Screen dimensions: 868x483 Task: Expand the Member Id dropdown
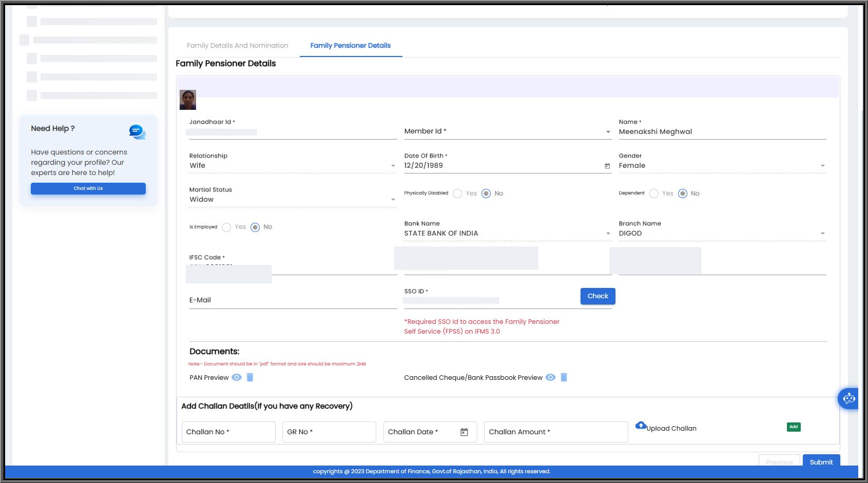point(508,131)
